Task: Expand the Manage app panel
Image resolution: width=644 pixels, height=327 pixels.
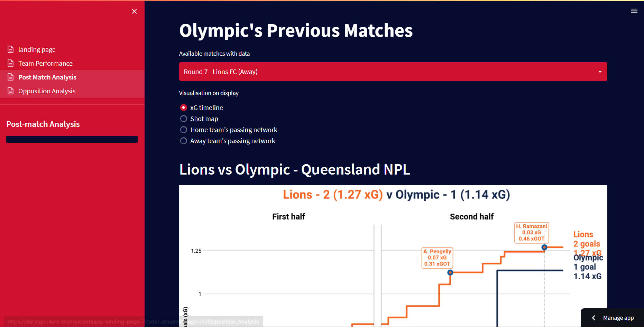Action: [x=619, y=318]
